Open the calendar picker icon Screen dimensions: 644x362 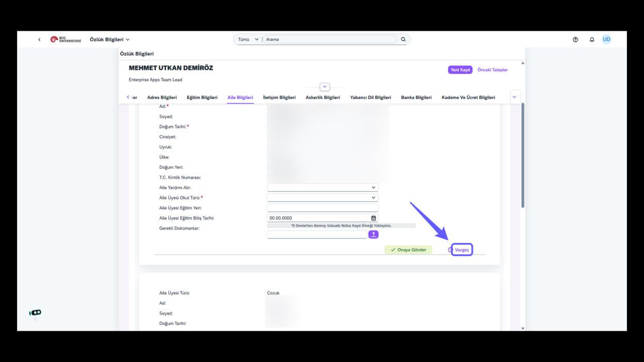[x=374, y=218]
